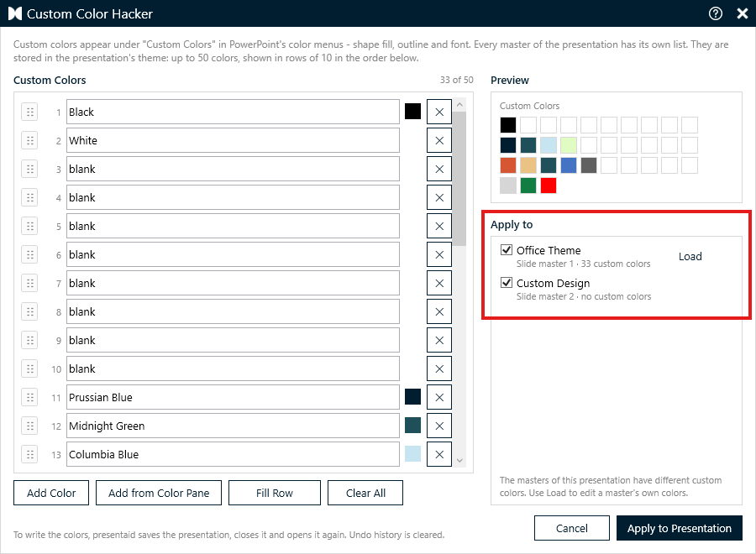
Task: Pick the Midnight Green row swatch
Action: 412,426
